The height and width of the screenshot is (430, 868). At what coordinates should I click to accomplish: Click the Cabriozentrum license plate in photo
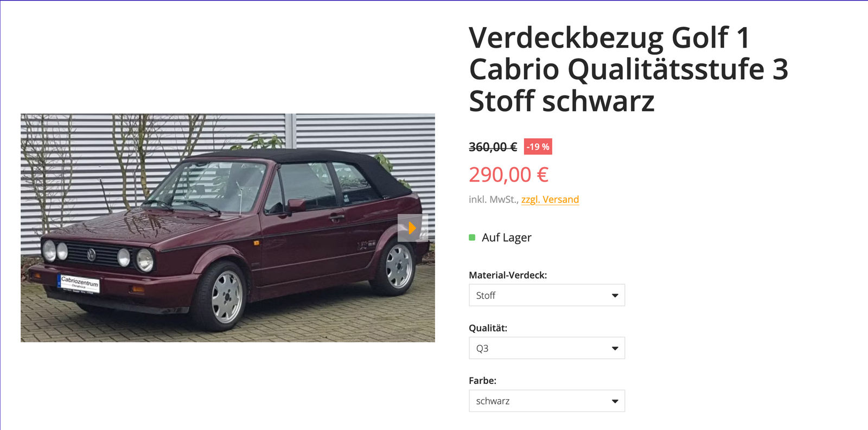pyautogui.click(x=79, y=283)
